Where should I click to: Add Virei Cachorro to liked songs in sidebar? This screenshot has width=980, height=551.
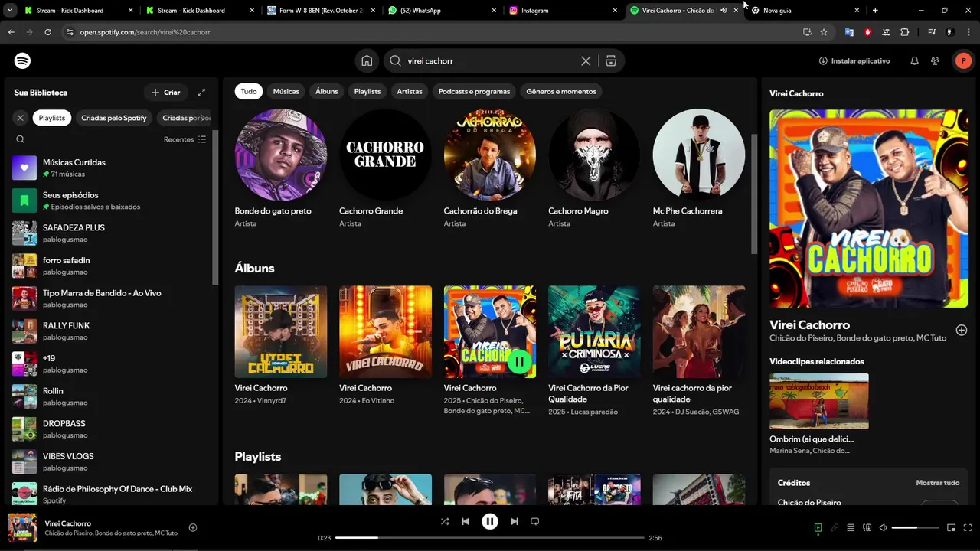click(x=962, y=330)
